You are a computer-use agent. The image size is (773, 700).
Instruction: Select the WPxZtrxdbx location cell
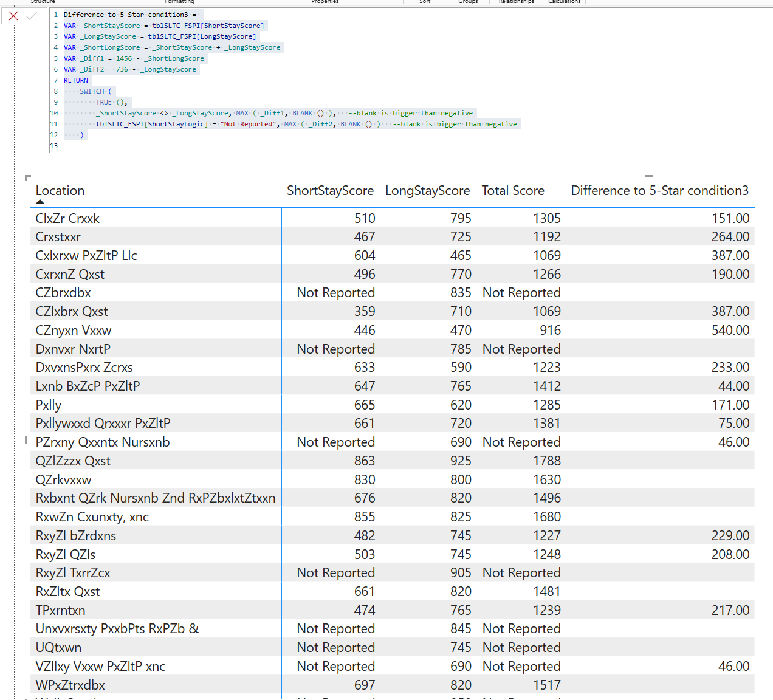tap(70, 685)
